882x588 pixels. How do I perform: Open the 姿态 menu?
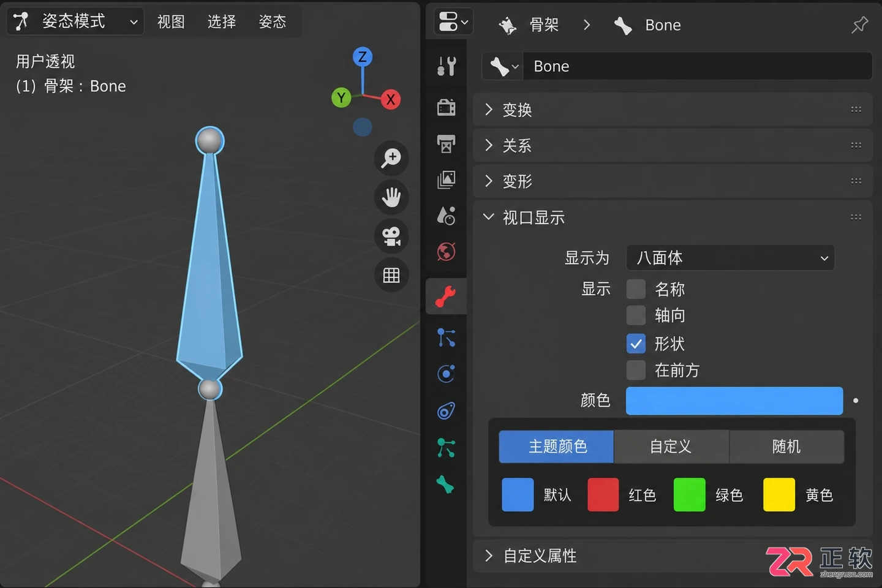273,22
